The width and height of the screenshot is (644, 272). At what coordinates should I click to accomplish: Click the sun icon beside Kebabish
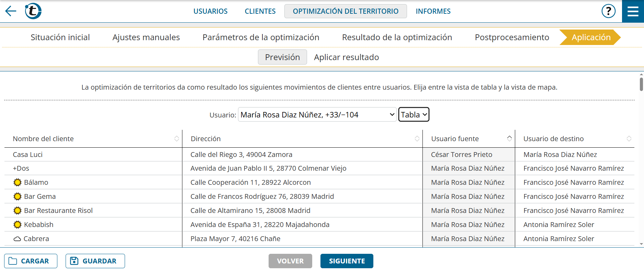coord(18,225)
